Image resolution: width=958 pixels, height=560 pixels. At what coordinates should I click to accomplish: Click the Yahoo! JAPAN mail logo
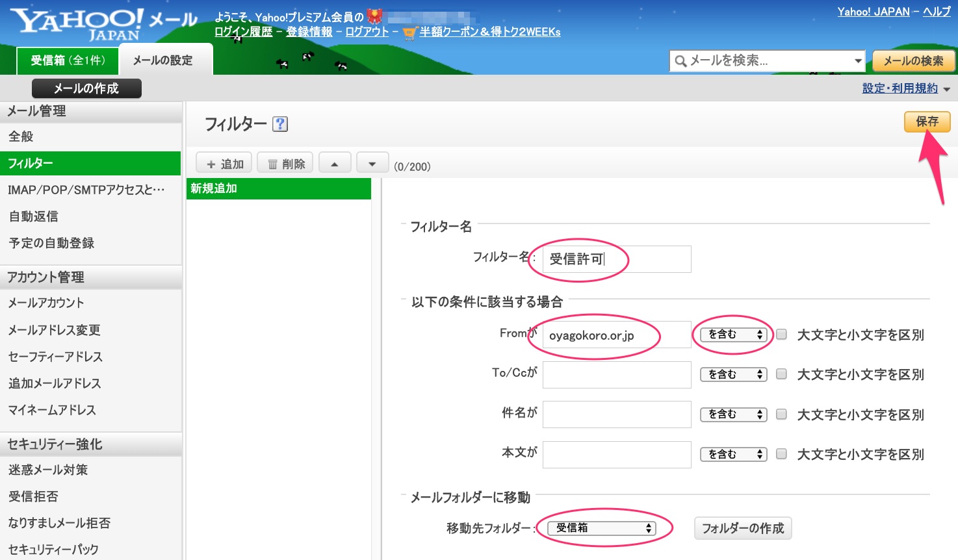tap(104, 25)
